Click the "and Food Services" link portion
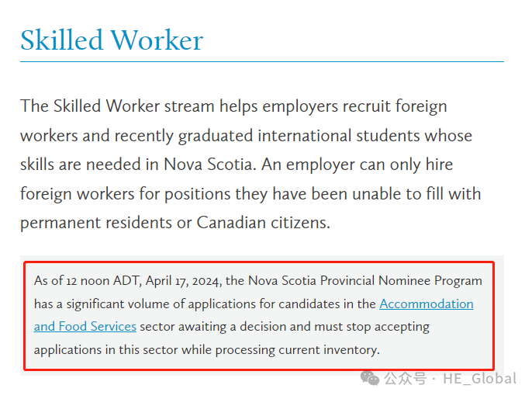 [85, 326]
